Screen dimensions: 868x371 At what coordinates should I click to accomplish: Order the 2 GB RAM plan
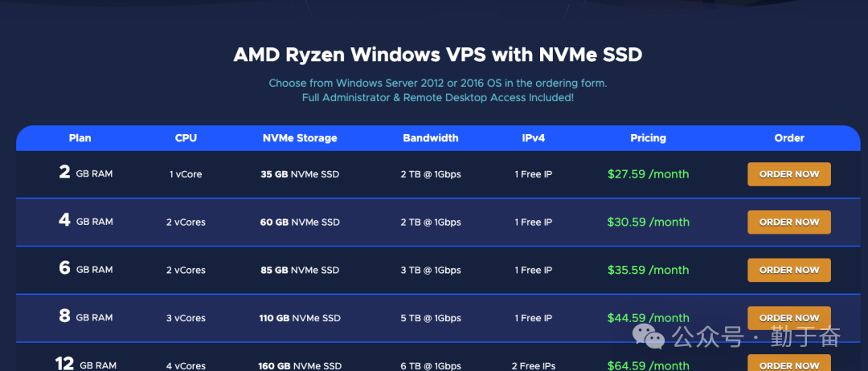[789, 174]
